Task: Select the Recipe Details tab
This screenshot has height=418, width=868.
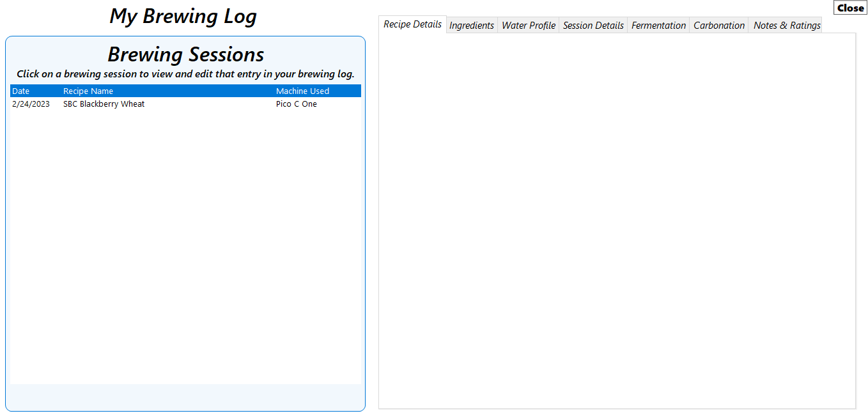Action: tap(412, 24)
